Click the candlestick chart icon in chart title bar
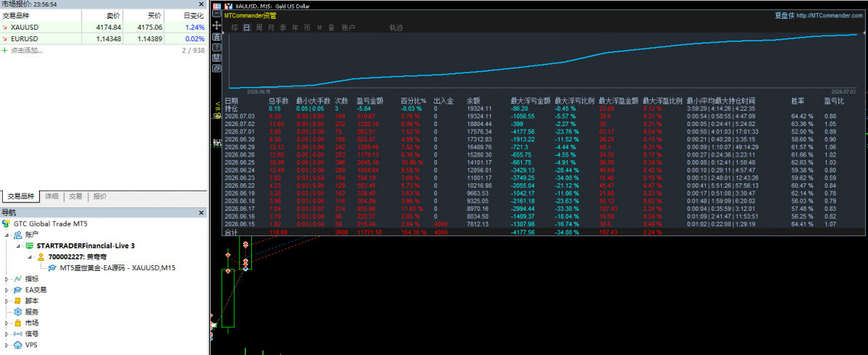The image size is (868, 355). [227, 6]
